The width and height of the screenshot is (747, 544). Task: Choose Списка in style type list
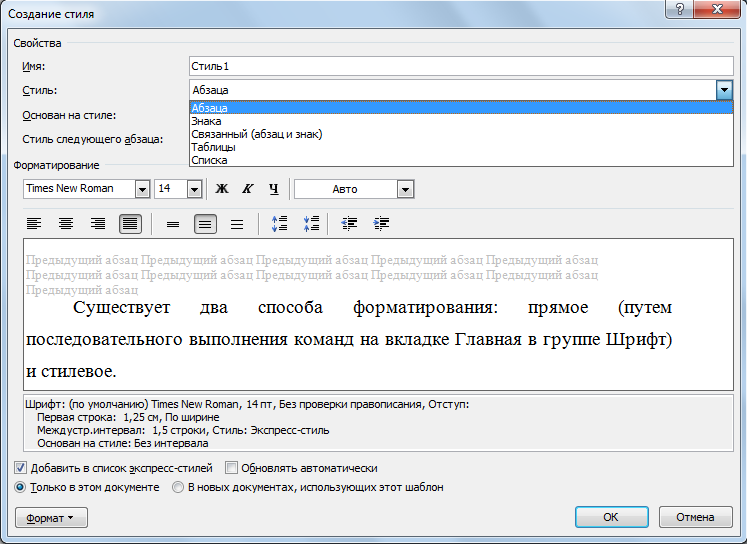461,160
